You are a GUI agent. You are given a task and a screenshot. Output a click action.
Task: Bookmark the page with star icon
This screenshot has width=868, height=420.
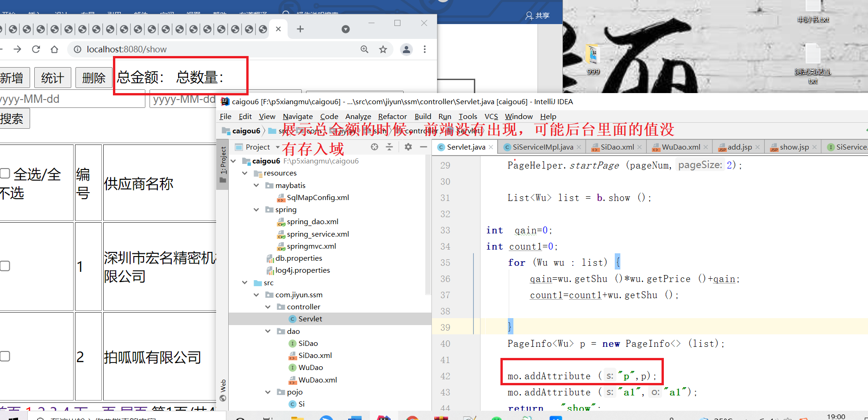coord(383,49)
